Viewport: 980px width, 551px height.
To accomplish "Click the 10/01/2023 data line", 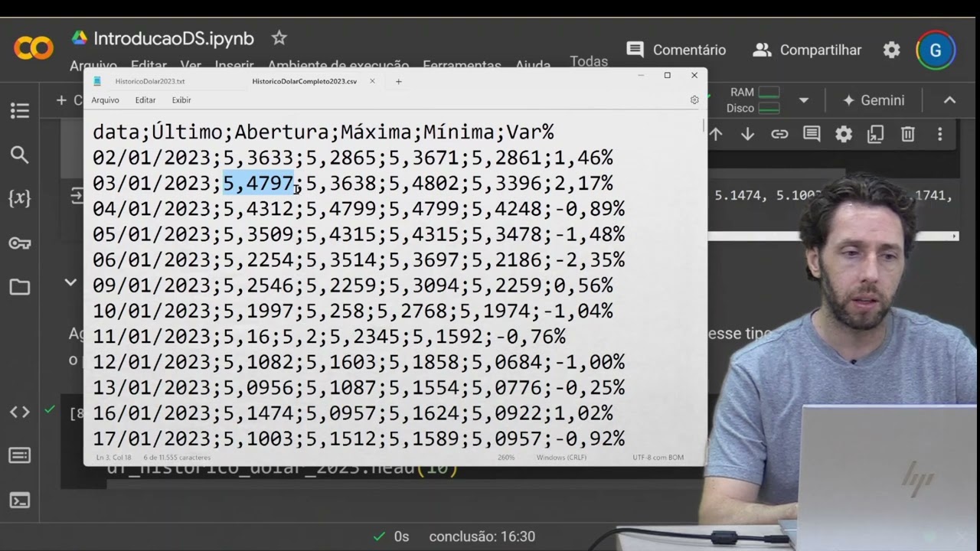I will [352, 311].
